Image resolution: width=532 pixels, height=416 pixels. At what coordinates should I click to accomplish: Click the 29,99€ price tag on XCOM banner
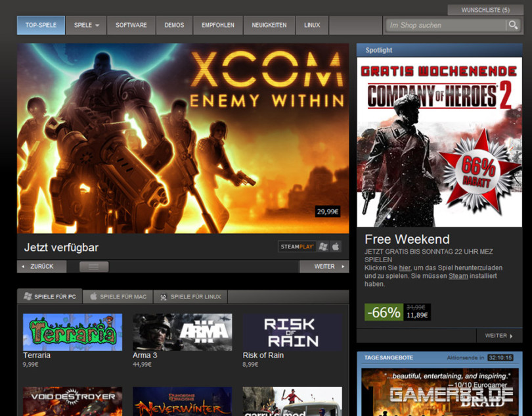coord(328,212)
